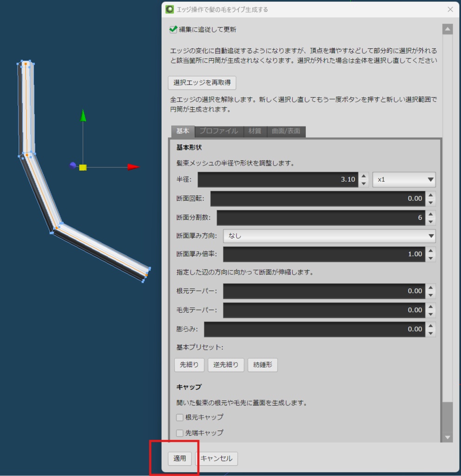Click the 毛先テーパー value field
461x476 pixels.
pos(324,310)
